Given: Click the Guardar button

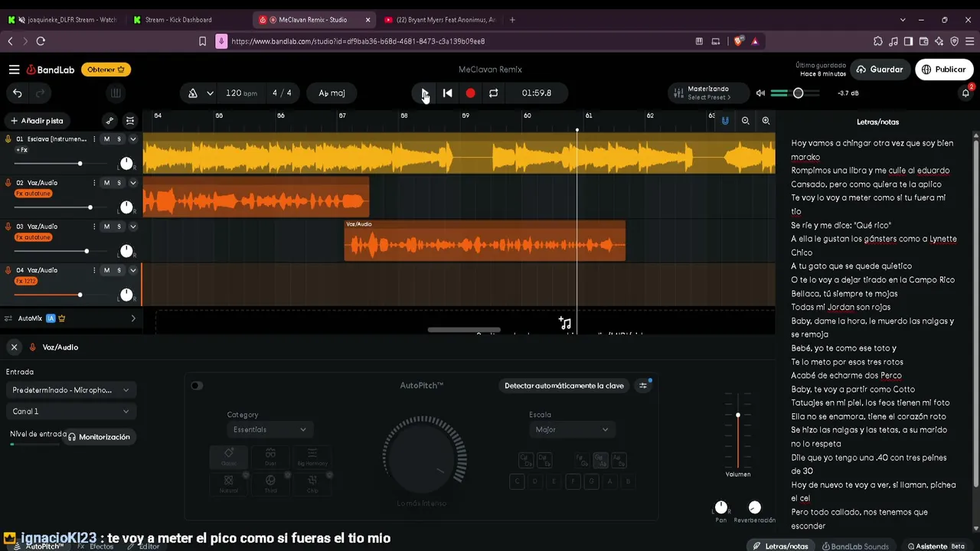Looking at the screenshot, I should [x=880, y=70].
